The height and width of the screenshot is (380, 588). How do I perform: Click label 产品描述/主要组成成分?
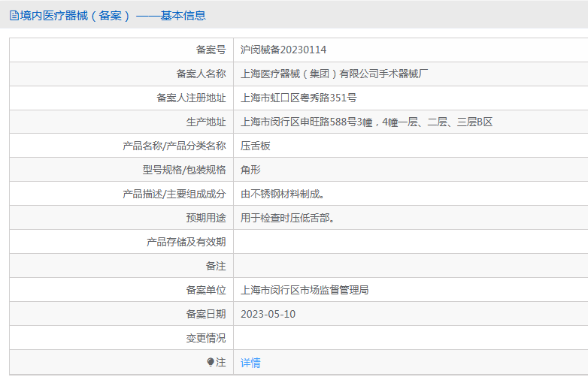click(x=174, y=194)
